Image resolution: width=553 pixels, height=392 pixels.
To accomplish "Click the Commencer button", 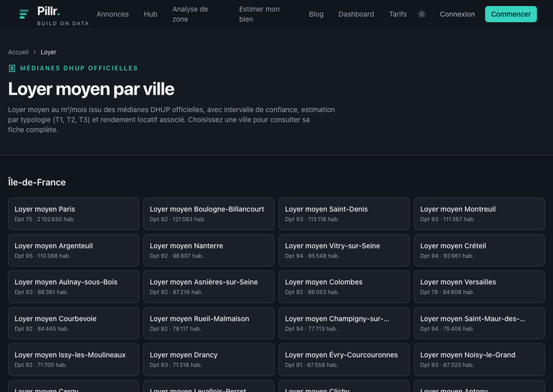I will click(x=511, y=14).
